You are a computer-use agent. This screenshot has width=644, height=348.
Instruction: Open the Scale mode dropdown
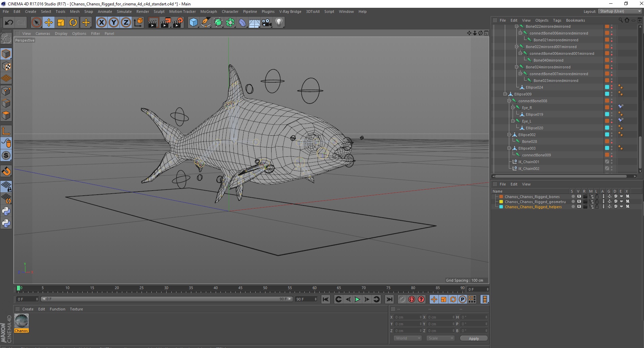pyautogui.click(x=440, y=338)
